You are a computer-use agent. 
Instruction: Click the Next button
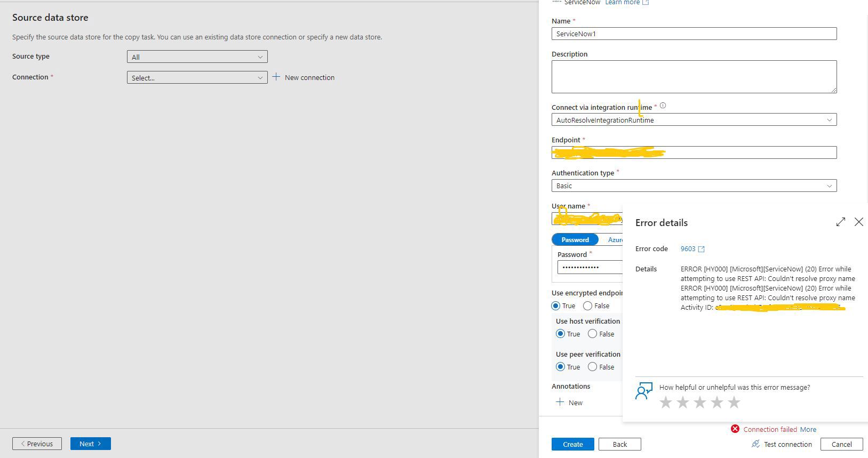click(x=91, y=444)
